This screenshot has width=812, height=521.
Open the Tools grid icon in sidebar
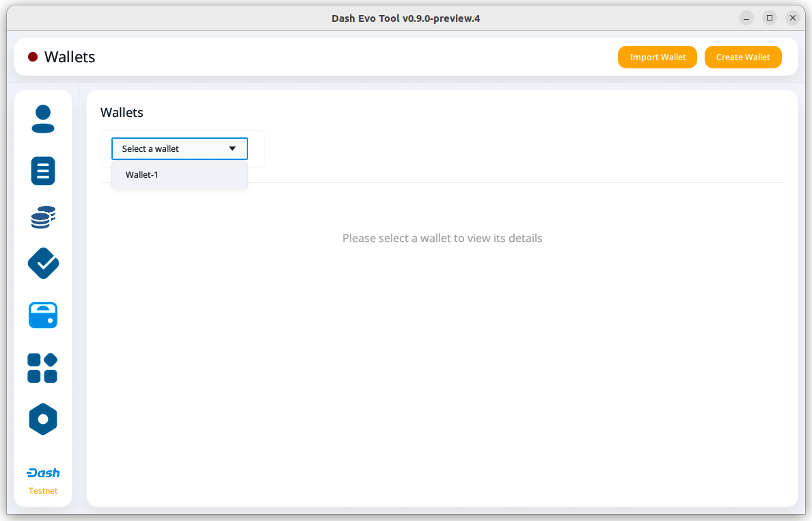(42, 368)
